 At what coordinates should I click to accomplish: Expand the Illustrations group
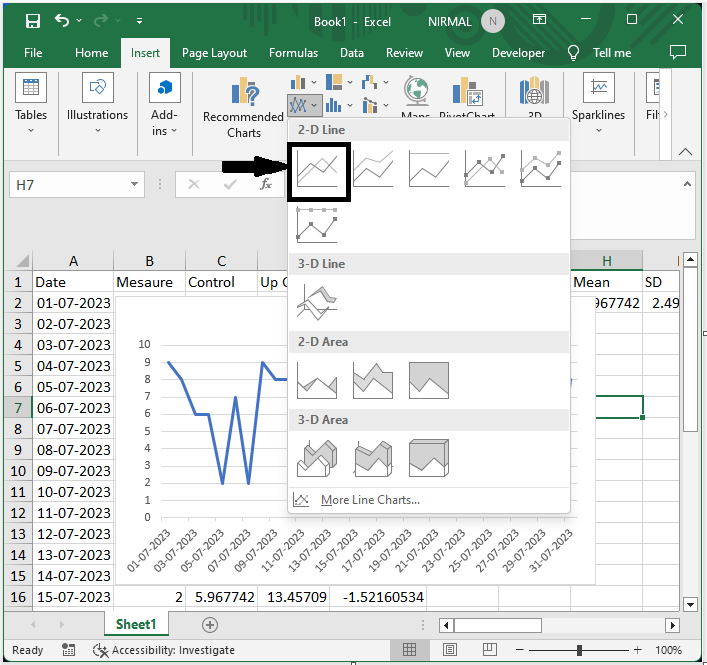point(97,105)
